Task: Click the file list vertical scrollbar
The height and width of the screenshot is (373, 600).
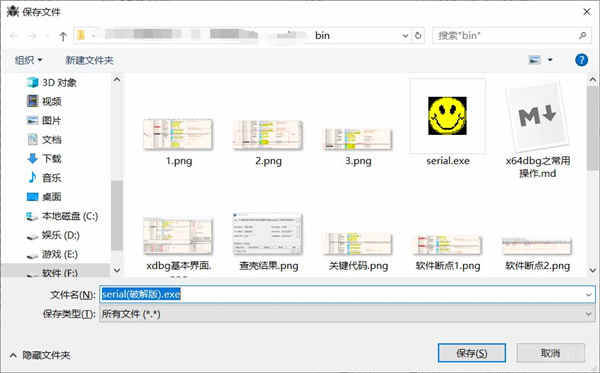Action: 593,128
